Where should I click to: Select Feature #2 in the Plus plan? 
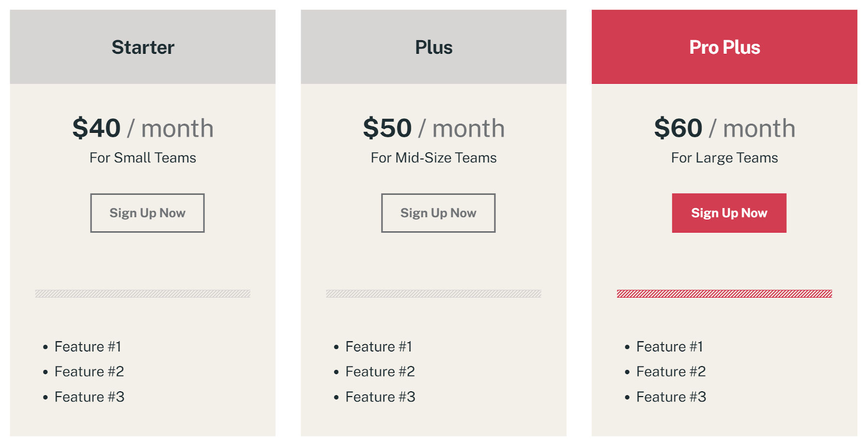[381, 372]
